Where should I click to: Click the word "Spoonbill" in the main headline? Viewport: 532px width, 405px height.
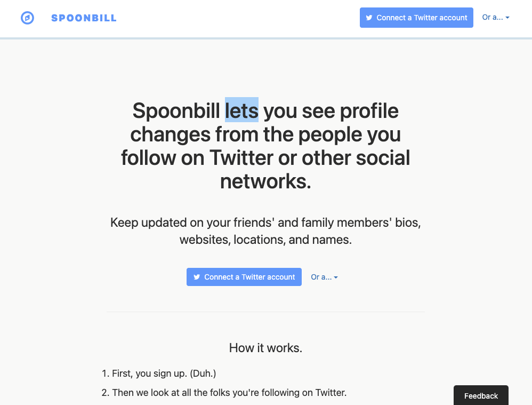(176, 110)
